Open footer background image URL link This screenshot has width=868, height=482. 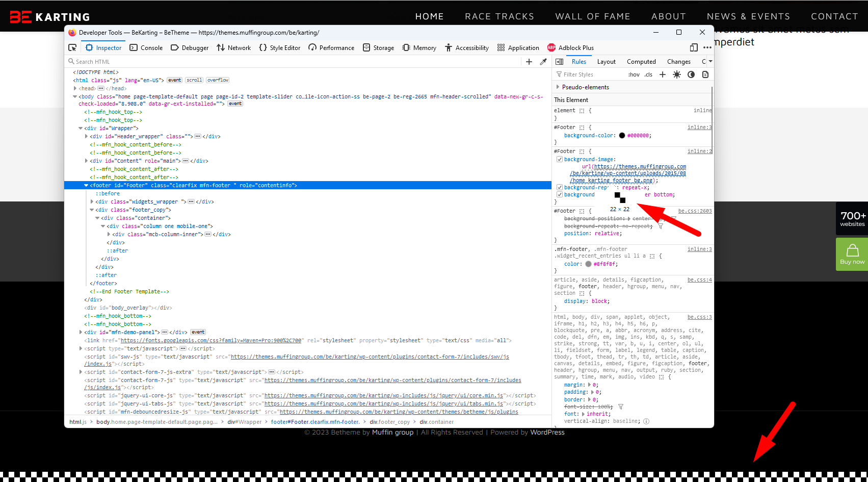point(629,173)
